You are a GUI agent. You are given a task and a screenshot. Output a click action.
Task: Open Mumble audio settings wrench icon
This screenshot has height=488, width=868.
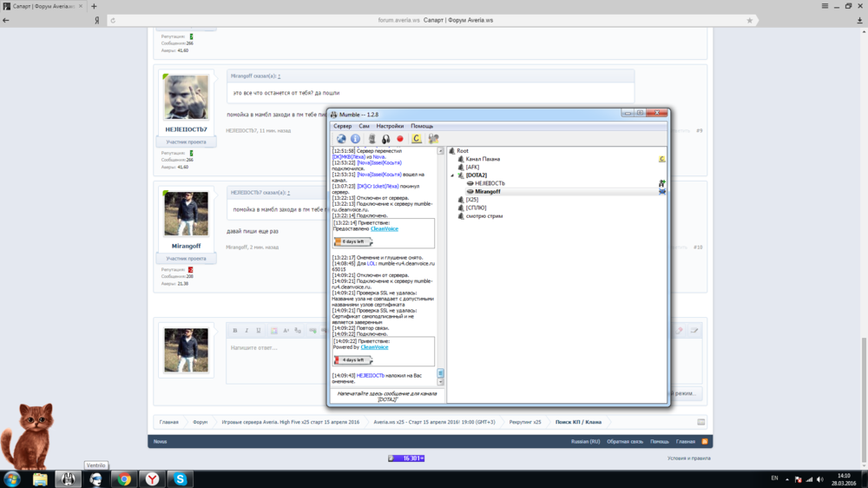coord(433,139)
